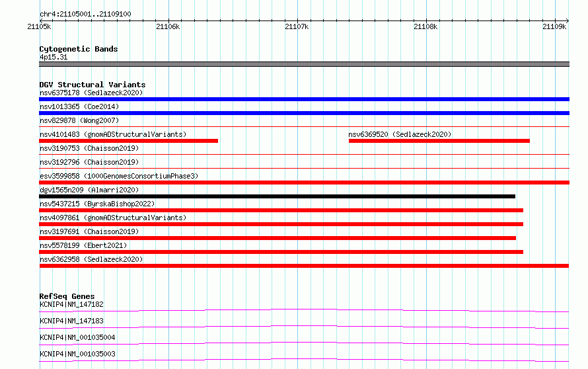Open variant nsv3190753 (Chaisson2019) label

(x=89, y=148)
